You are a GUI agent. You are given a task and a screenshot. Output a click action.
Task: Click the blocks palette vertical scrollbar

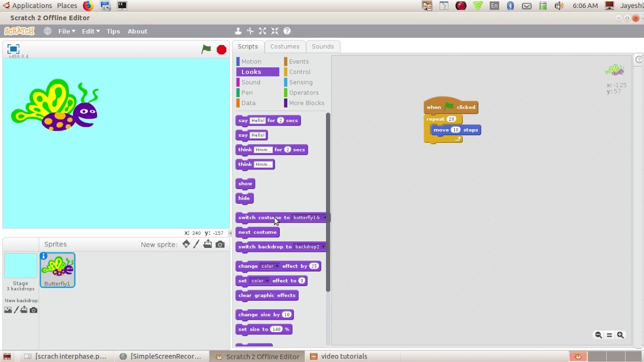tap(328, 202)
